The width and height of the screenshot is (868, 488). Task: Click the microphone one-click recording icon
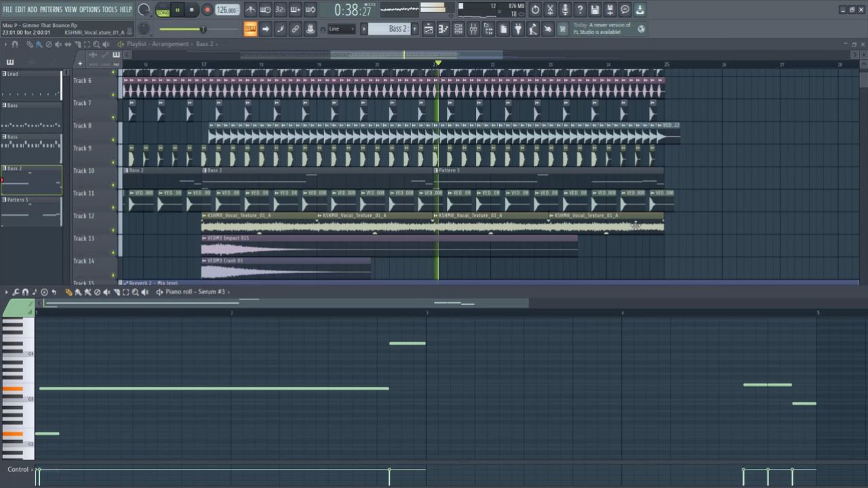(x=565, y=9)
